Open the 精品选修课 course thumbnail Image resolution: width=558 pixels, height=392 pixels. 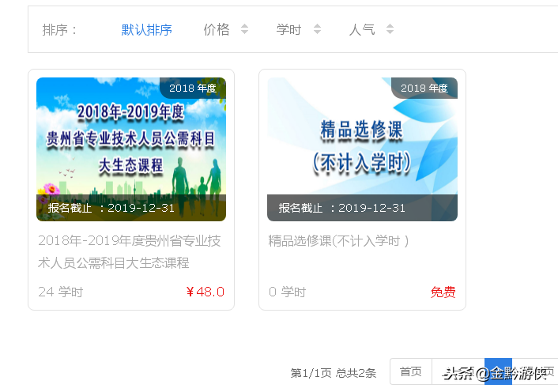[362, 149]
